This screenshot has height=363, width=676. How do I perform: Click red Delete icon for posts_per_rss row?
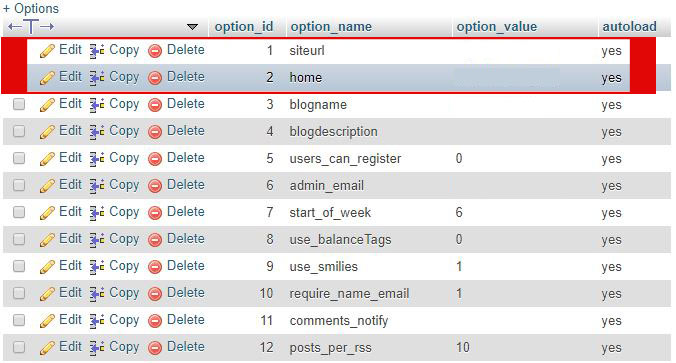tap(155, 348)
